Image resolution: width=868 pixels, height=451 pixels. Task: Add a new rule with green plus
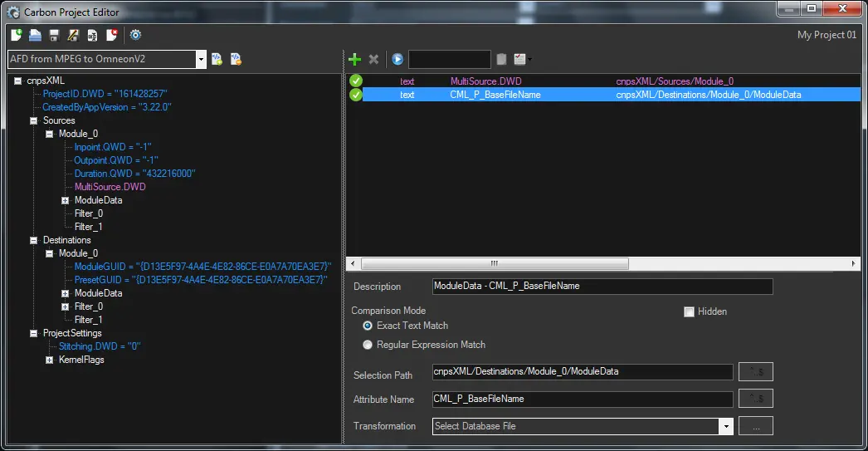(354, 59)
